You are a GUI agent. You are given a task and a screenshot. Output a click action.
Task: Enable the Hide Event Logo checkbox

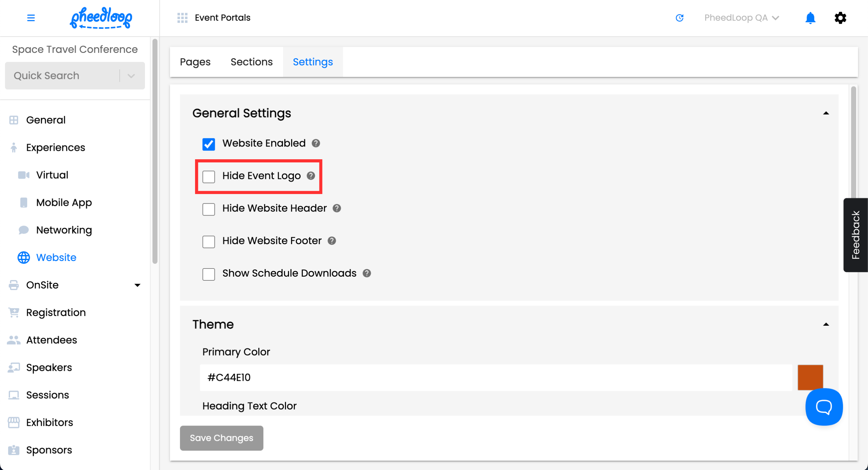click(x=209, y=176)
